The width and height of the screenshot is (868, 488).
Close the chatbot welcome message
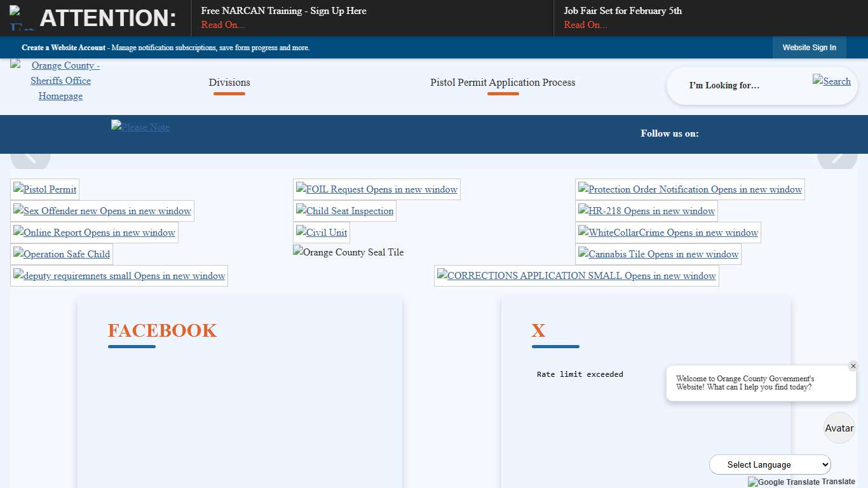pyautogui.click(x=853, y=366)
